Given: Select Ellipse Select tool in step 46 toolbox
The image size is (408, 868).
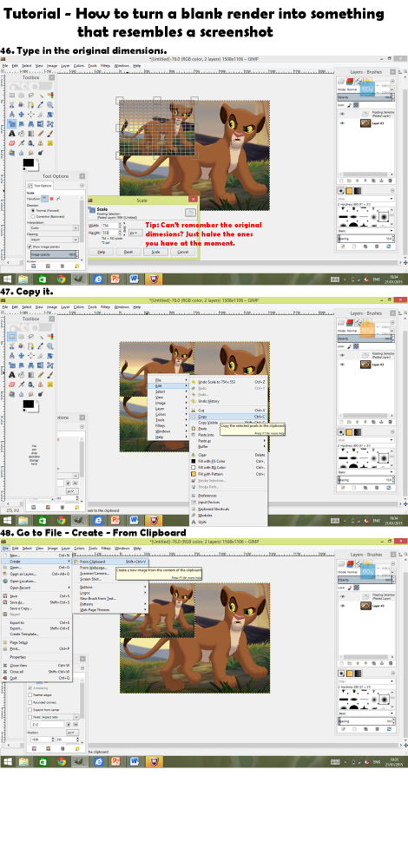Looking at the screenshot, I should coord(22,95).
